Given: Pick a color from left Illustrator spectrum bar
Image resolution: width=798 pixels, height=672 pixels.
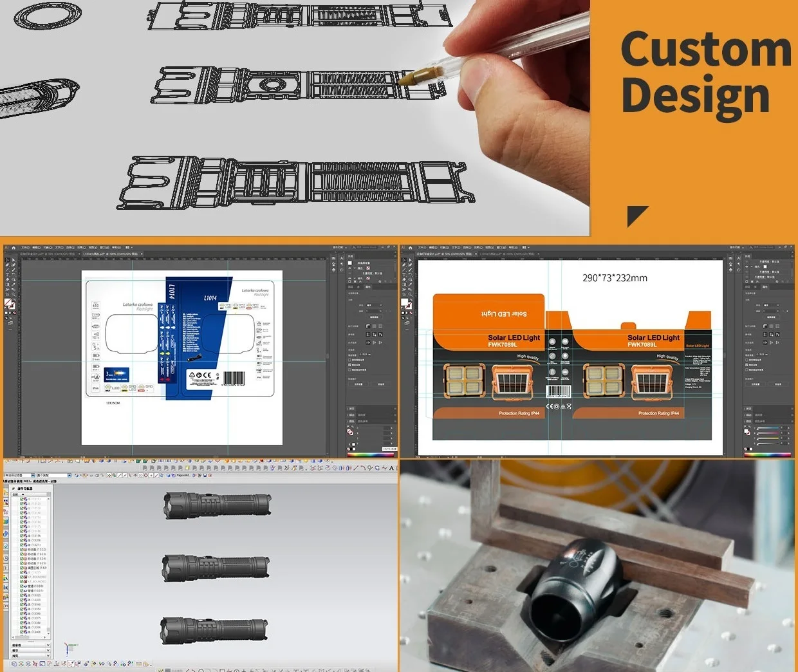Looking at the screenshot, I should click(371, 454).
